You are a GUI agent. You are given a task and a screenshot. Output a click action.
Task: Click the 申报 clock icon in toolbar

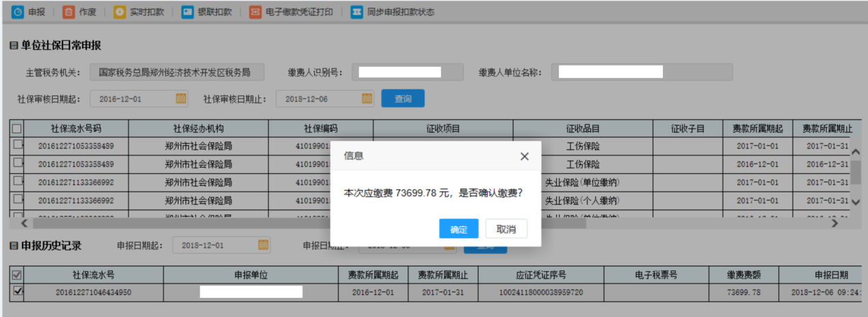18,12
